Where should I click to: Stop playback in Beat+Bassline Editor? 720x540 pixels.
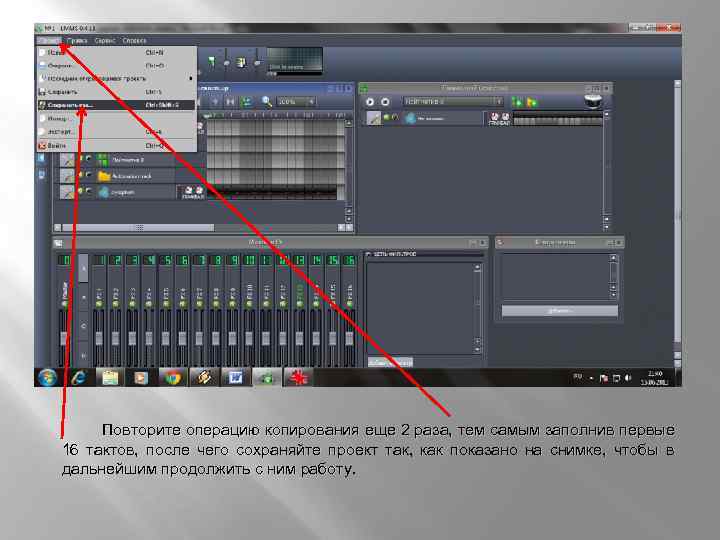[x=385, y=102]
